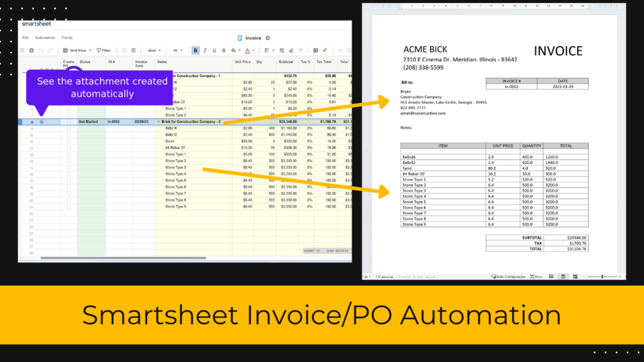
Task: Open the fill color dropdown arrow
Action: coord(240,51)
